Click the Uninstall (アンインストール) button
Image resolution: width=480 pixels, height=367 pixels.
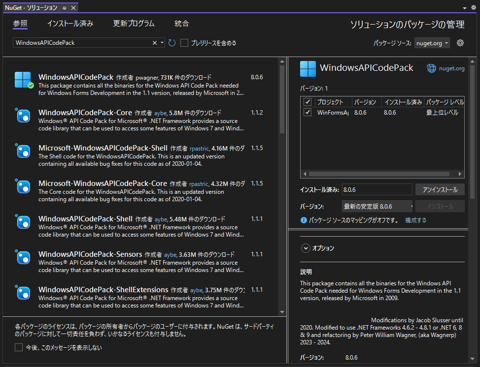click(440, 190)
